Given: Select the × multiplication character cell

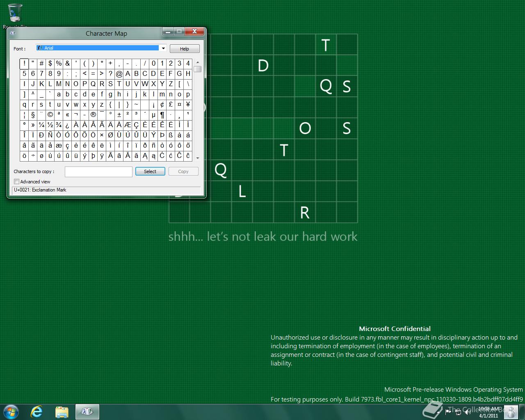Looking at the screenshot, I should (x=102, y=135).
